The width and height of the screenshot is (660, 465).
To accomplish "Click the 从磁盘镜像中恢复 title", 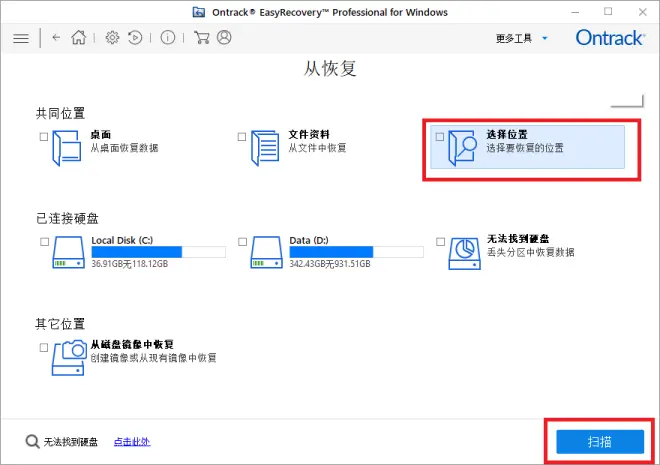I will [x=132, y=344].
